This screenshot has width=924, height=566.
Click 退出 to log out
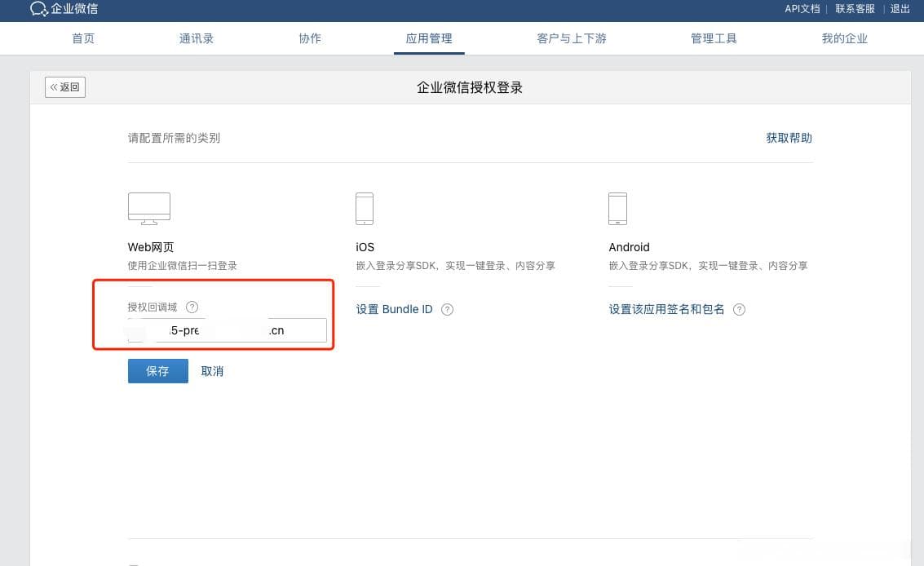(x=900, y=9)
